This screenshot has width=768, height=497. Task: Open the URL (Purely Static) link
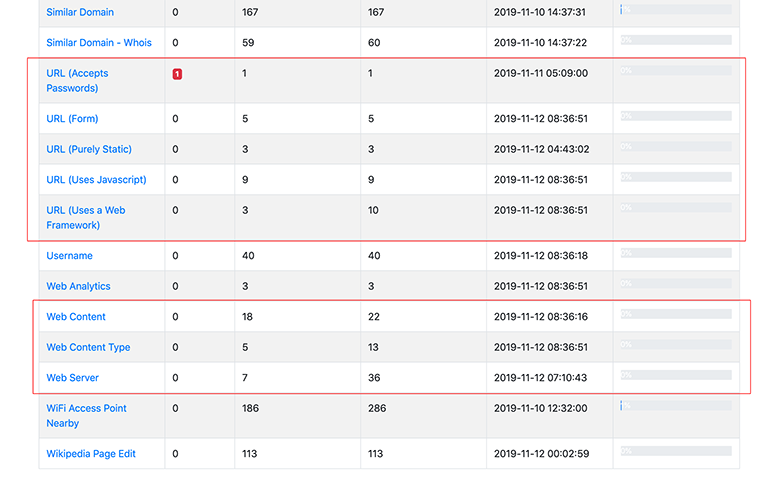(89, 149)
